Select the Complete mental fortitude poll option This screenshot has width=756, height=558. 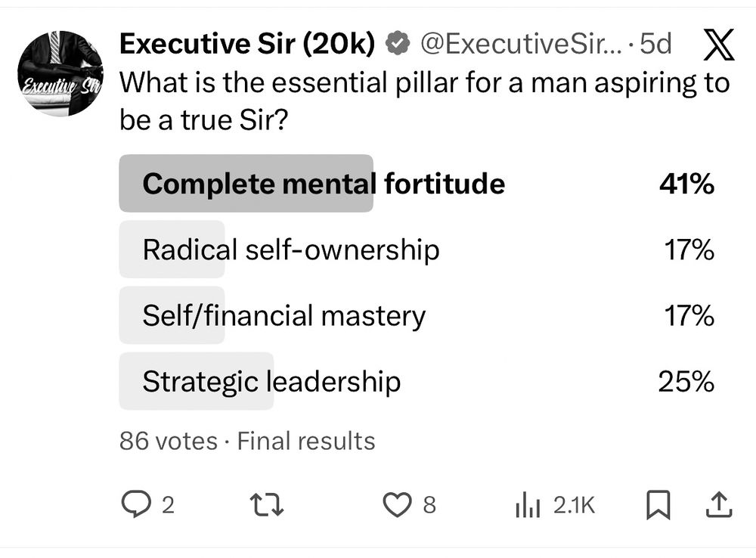[324, 184]
